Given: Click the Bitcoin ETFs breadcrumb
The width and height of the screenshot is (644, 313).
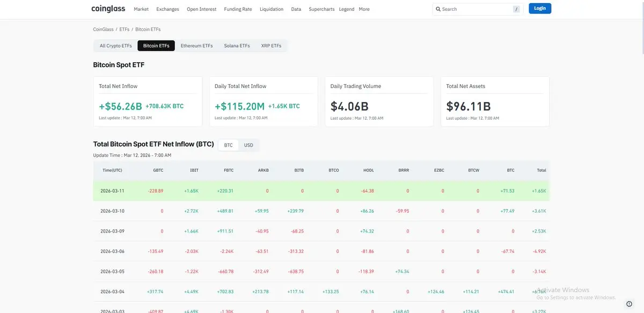Looking at the screenshot, I should coord(148,30).
